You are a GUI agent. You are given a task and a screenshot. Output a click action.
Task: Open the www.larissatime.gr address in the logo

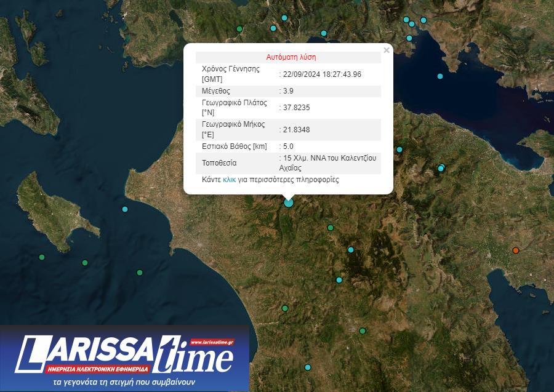click(x=211, y=342)
